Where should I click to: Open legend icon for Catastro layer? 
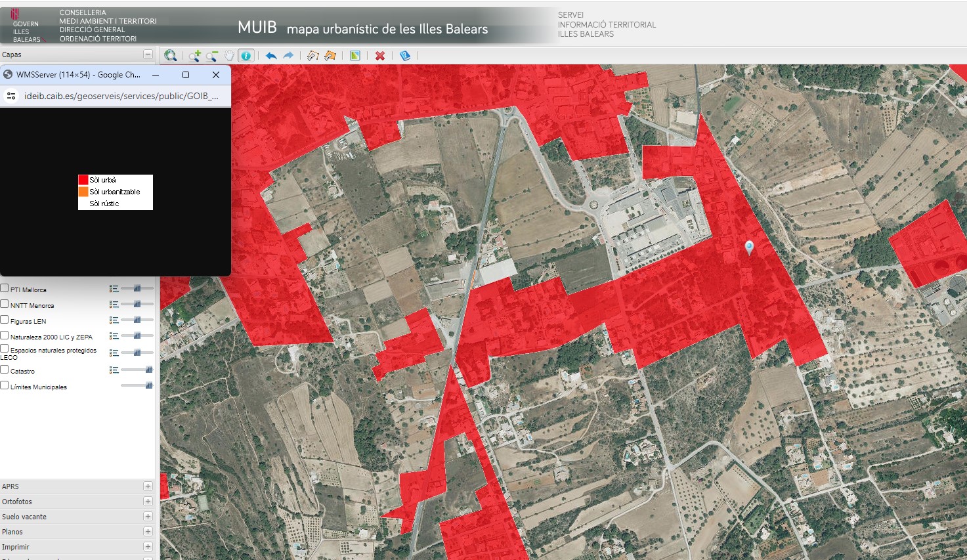[x=114, y=370]
